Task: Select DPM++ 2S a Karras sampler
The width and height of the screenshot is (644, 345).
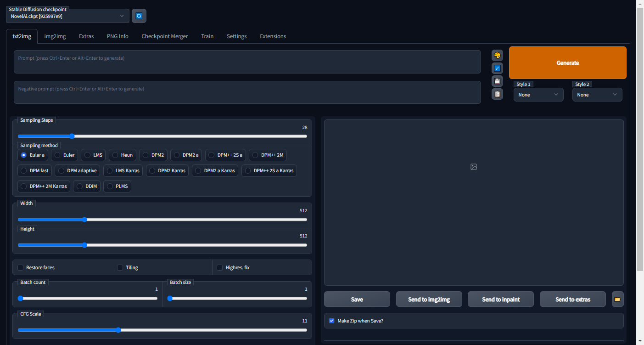Action: [x=269, y=170]
